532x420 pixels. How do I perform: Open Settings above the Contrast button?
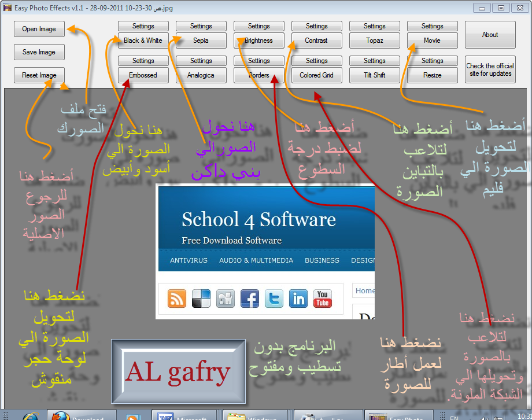(x=316, y=26)
